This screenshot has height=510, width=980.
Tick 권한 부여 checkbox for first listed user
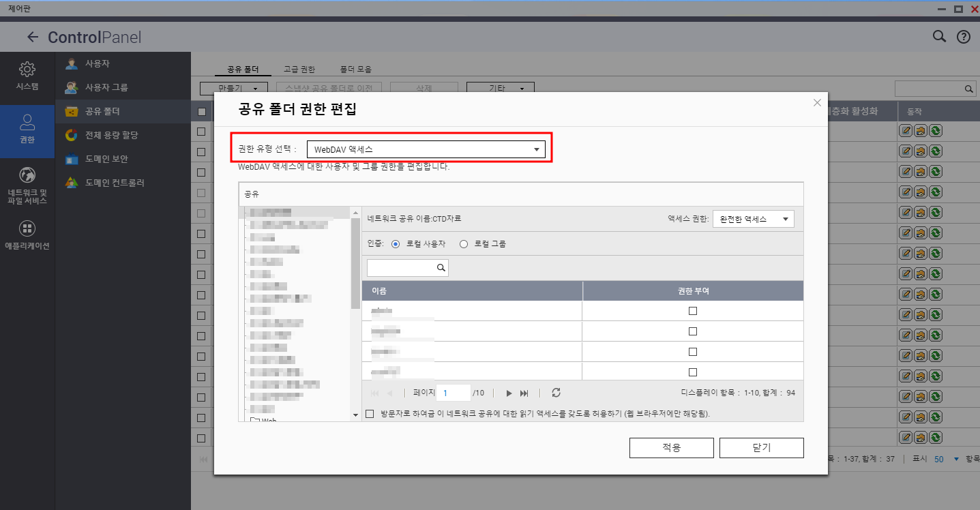693,311
